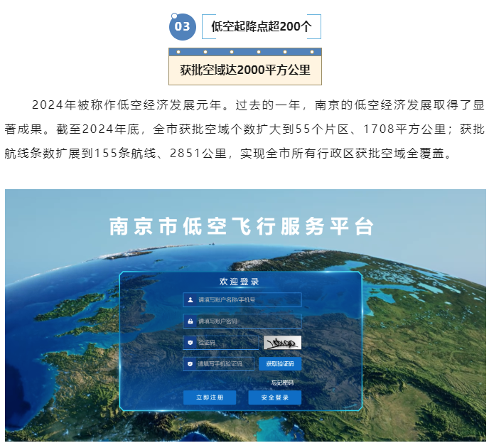Click the shield icon in the 验证码 field

190,343
